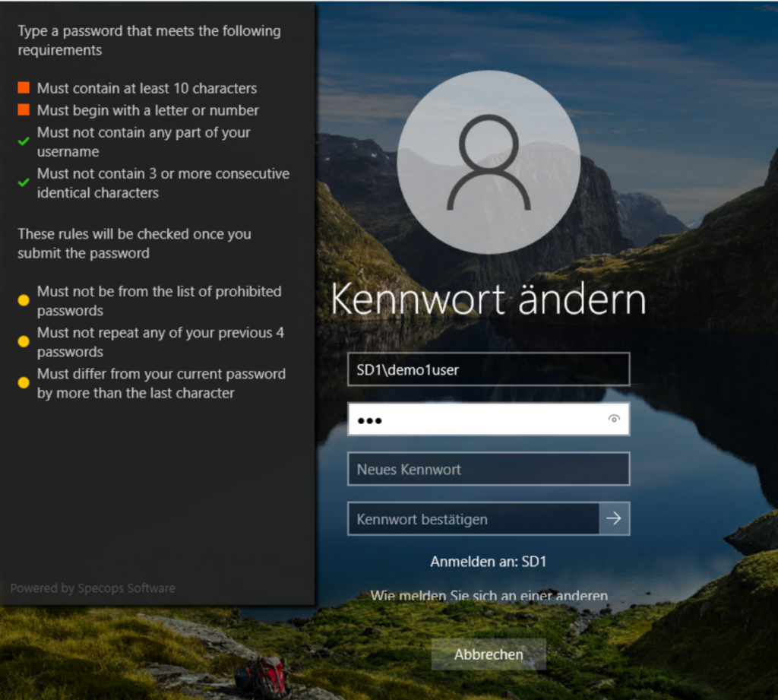Click 'Must begin with a letter or number' text
The image size is (778, 700).
click(148, 110)
